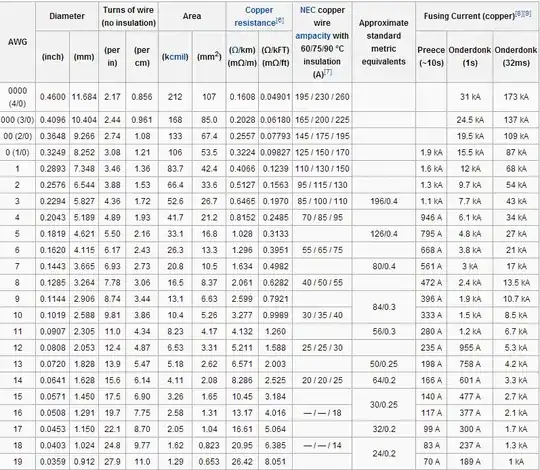The width and height of the screenshot is (540, 470).
Task: Click the 196/0.4 metric equivalent cell
Action: point(384,201)
